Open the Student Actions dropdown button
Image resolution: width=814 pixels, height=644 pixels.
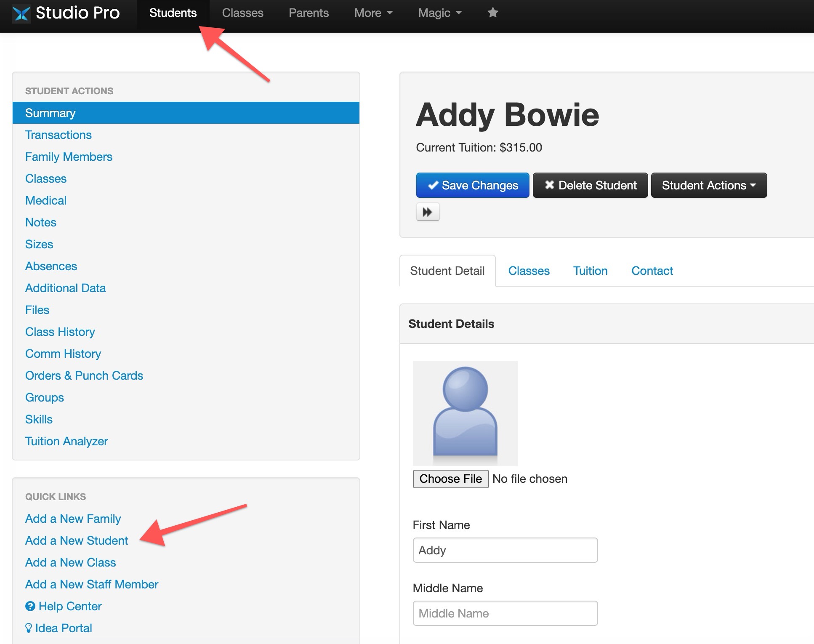coord(709,185)
